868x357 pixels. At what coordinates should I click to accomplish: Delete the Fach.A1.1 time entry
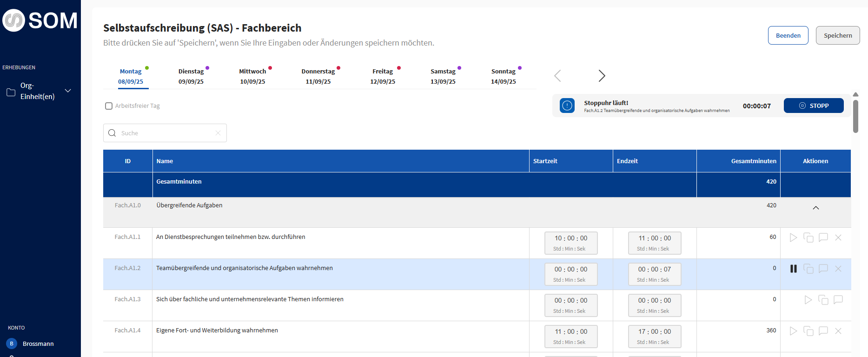coord(838,238)
